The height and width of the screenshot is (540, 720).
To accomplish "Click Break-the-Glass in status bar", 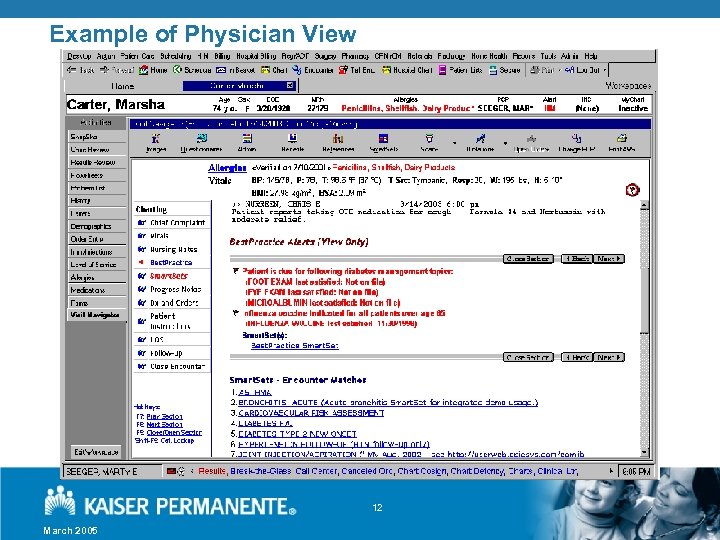I will click(260, 471).
